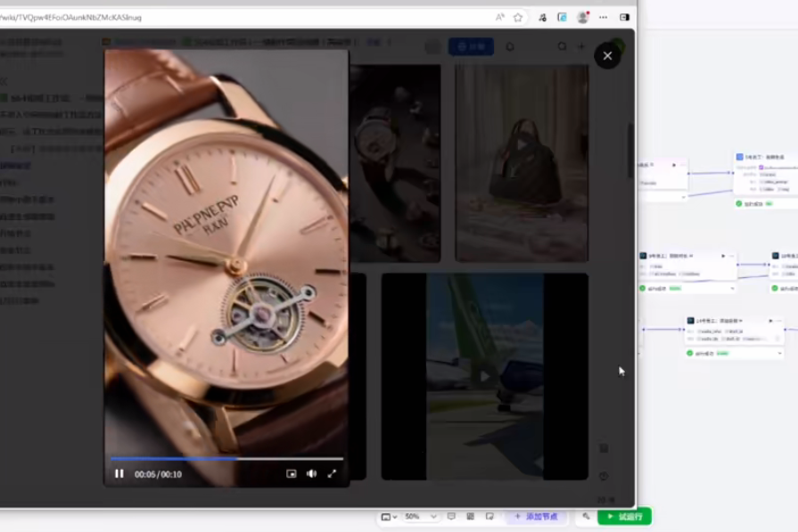Pause the watch video playback
Image resolution: width=798 pixels, height=532 pixels.
click(119, 474)
